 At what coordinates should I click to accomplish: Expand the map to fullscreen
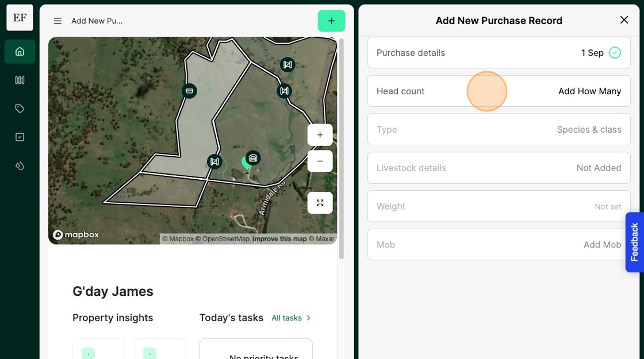(320, 203)
